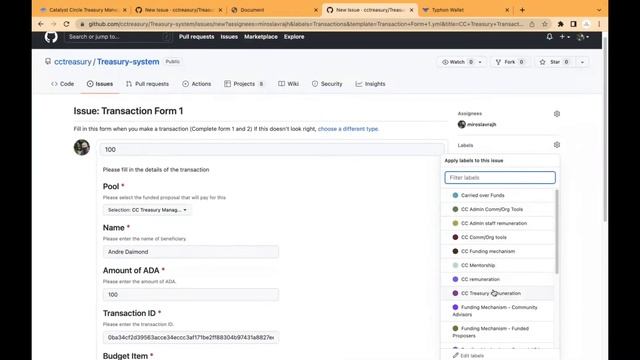Click the browser forward arrow
The height and width of the screenshot is (360, 640).
(x=53, y=24)
